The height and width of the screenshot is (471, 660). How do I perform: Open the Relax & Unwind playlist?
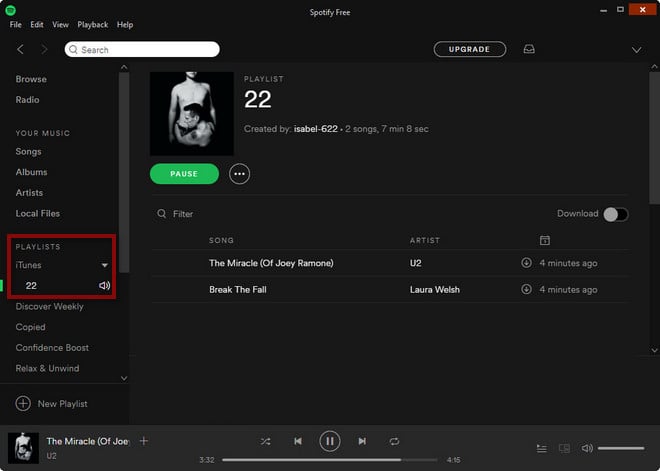47,368
